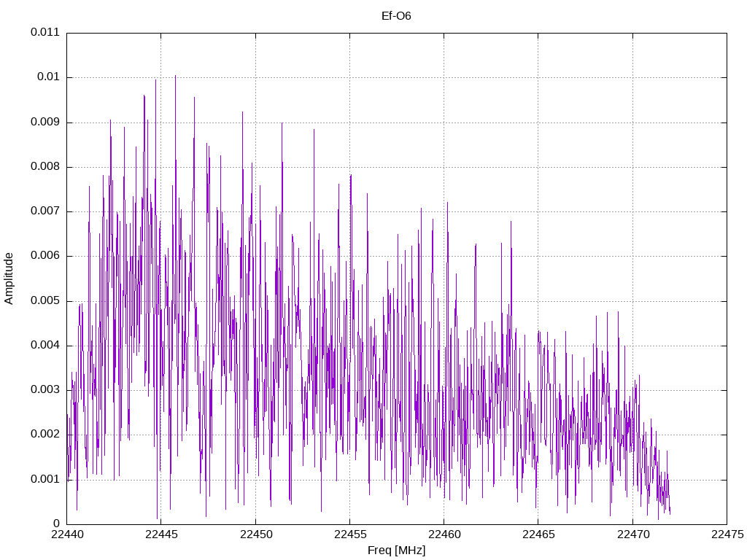
Task: Click the Amplitude y-axis label
Action: coord(9,279)
